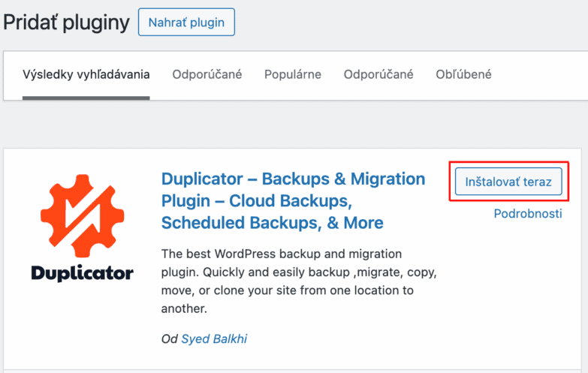Install Duplicator with Inštalovať teraz

(508, 182)
